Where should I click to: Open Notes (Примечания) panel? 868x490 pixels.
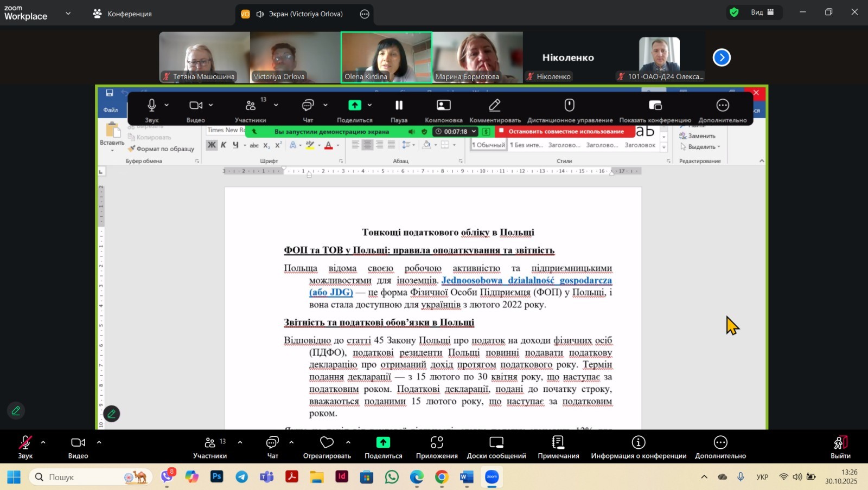coord(558,443)
